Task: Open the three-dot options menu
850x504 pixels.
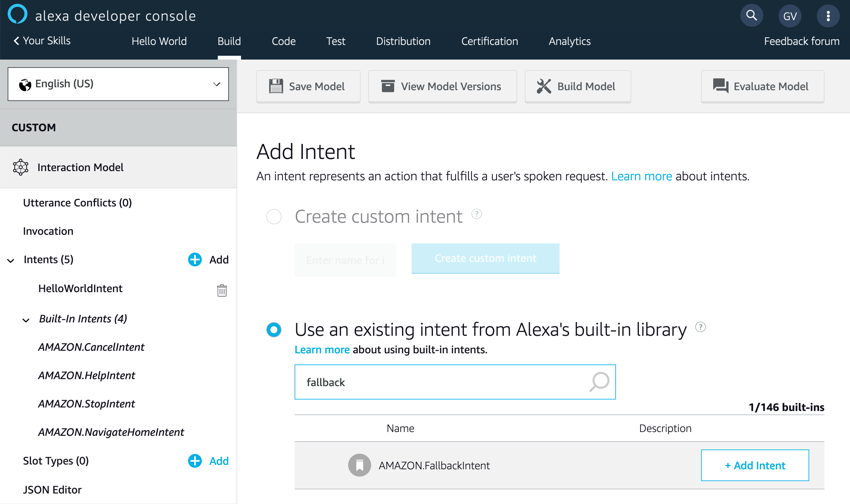Action: pos(828,16)
